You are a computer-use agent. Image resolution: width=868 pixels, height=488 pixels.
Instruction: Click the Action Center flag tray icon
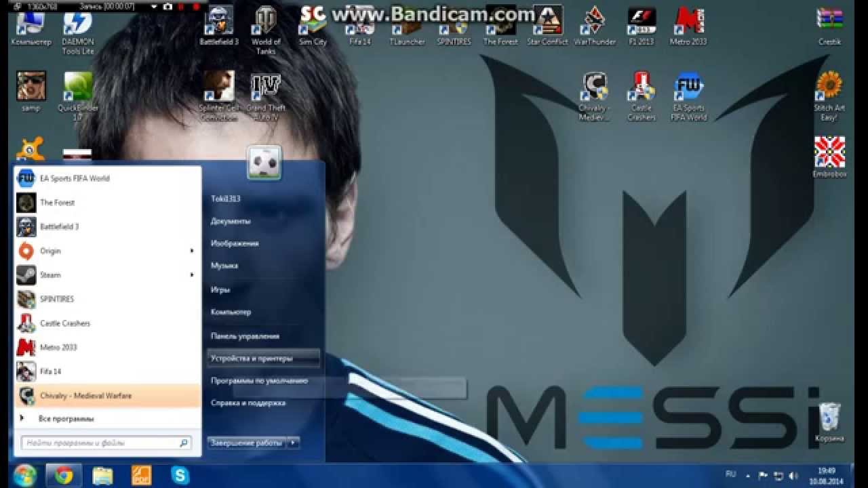click(x=763, y=476)
